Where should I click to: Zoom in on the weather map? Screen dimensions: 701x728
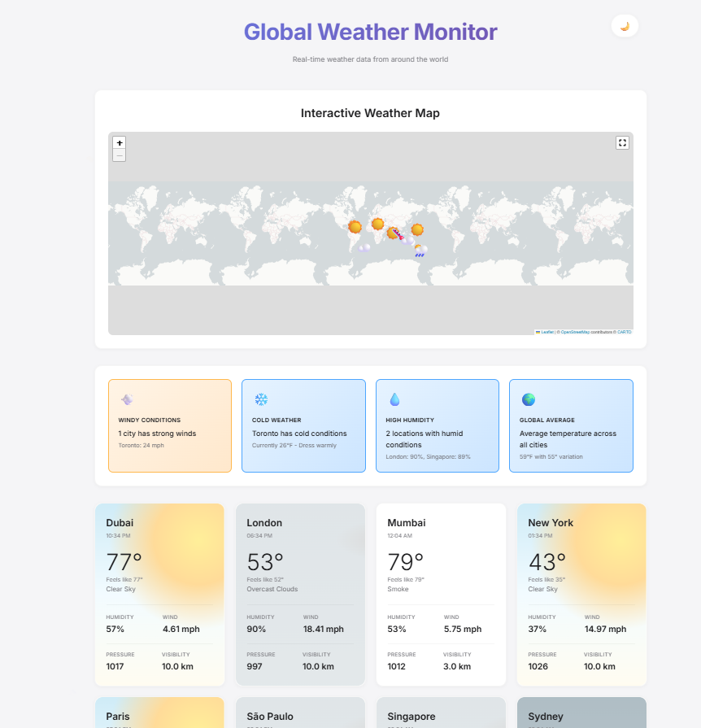pyautogui.click(x=120, y=142)
